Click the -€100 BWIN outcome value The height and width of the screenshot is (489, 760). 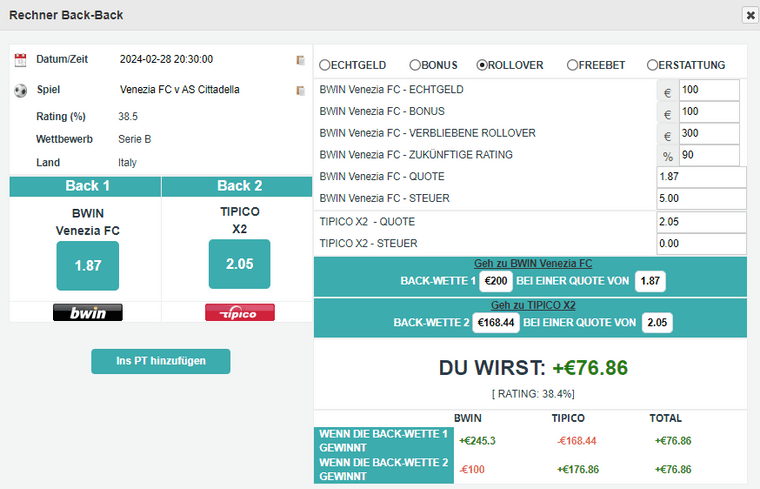(472, 470)
